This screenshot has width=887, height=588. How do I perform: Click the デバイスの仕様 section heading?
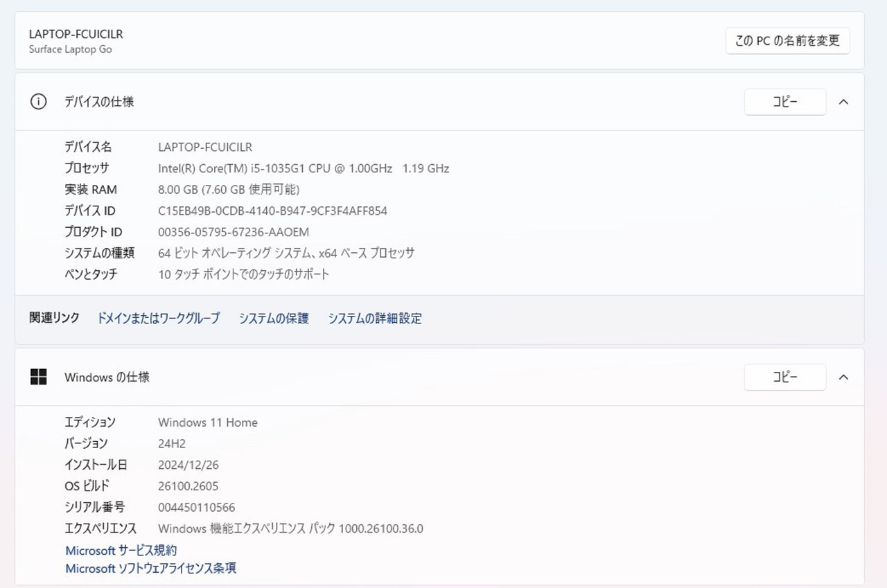99,102
